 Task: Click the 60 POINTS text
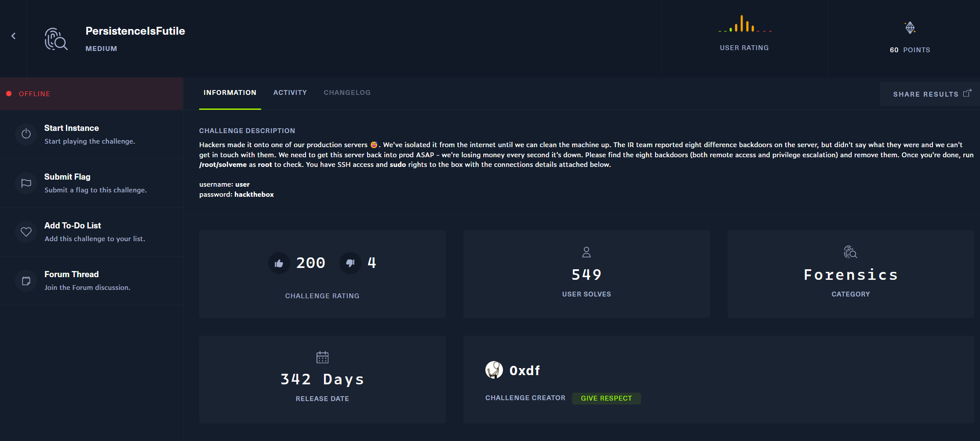[x=910, y=50]
